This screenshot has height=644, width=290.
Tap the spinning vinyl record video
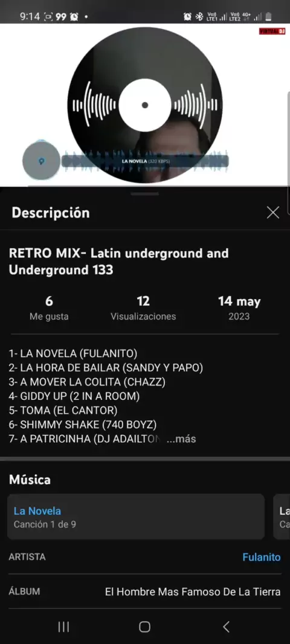coord(145,105)
